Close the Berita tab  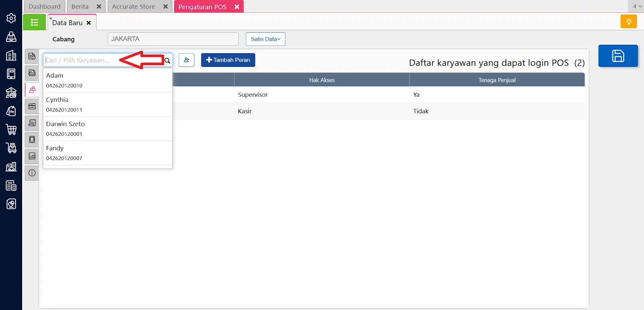click(99, 6)
